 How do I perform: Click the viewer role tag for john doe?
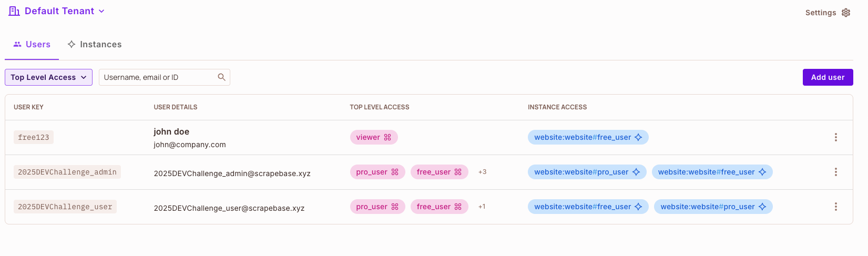coord(374,137)
